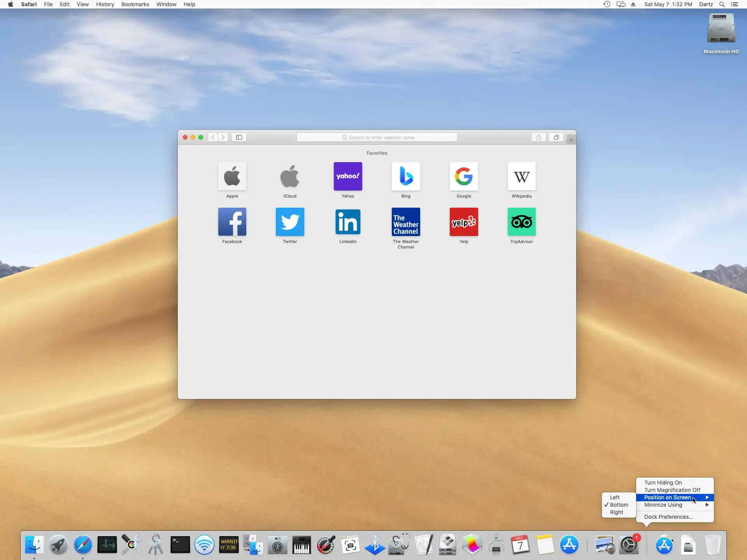Show all tabs overview button
747x560 pixels.
click(x=556, y=137)
